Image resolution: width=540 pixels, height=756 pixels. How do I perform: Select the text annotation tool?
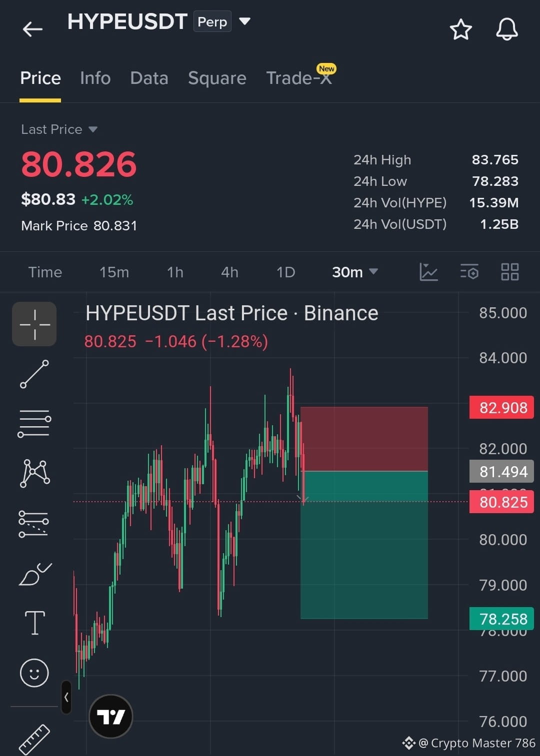point(35,623)
